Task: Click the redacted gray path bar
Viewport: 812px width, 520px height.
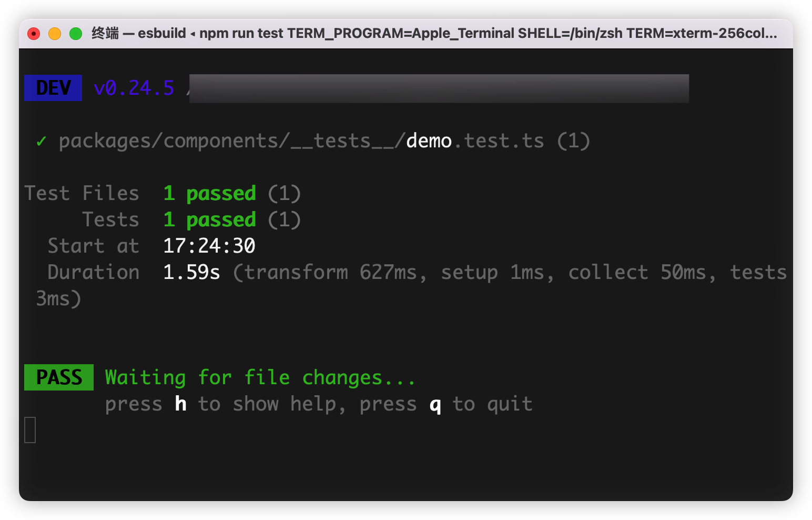Action: (439, 88)
